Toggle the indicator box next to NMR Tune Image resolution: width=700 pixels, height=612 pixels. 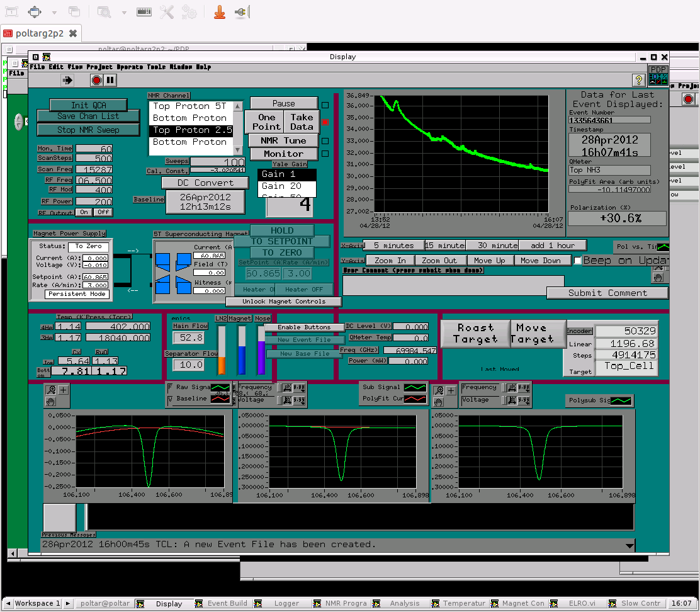point(325,141)
